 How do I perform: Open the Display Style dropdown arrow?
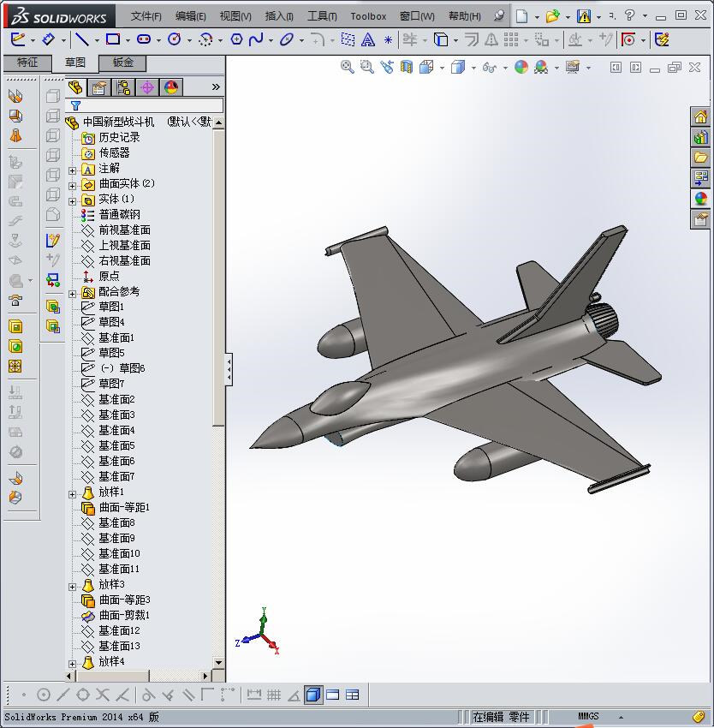click(x=474, y=69)
